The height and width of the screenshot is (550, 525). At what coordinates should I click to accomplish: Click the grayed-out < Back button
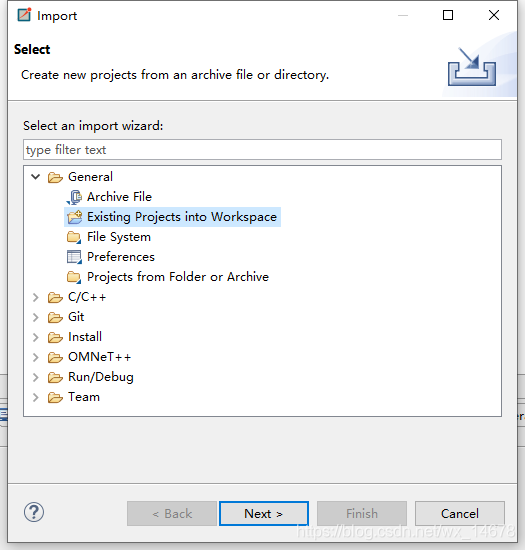tap(172, 514)
